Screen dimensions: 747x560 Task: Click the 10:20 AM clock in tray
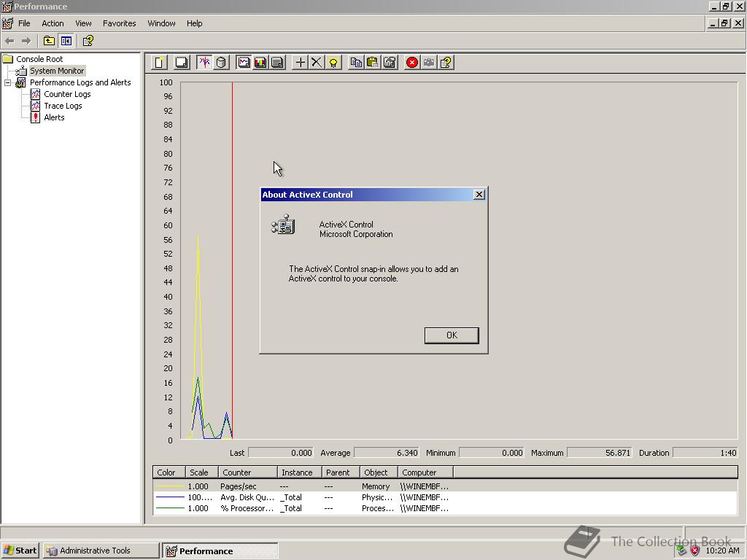(x=723, y=551)
